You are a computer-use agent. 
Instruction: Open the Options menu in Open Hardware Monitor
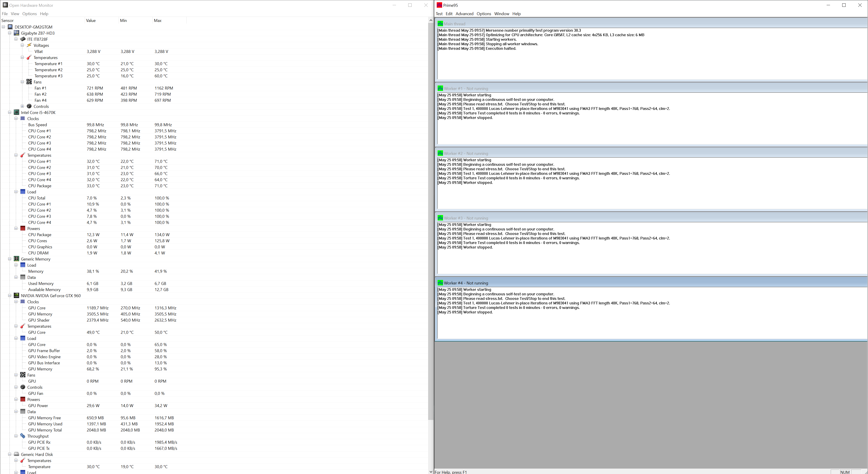pyautogui.click(x=29, y=14)
